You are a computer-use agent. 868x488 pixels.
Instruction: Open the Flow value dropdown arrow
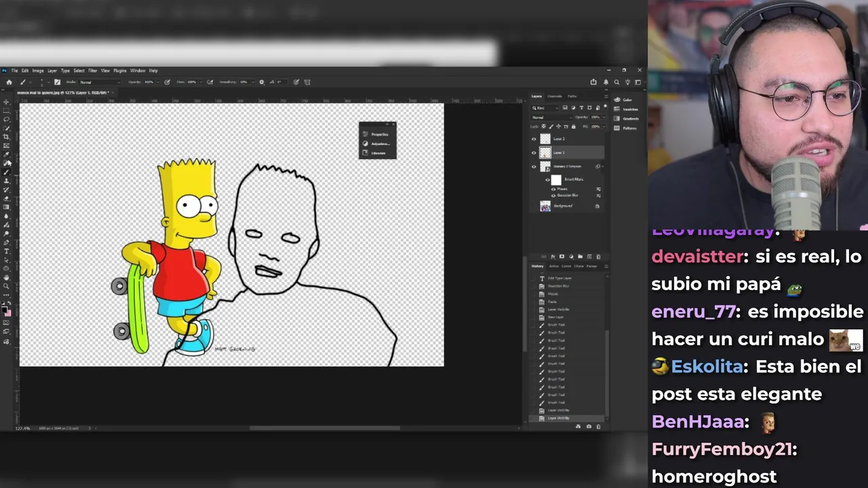coord(201,82)
